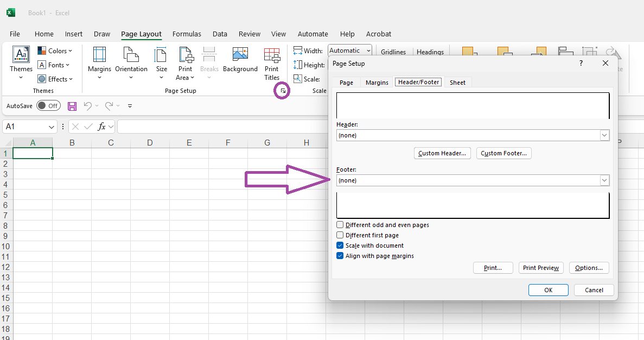This screenshot has width=644, height=340.
Task: Open the Help ribbon tab
Action: tap(347, 34)
